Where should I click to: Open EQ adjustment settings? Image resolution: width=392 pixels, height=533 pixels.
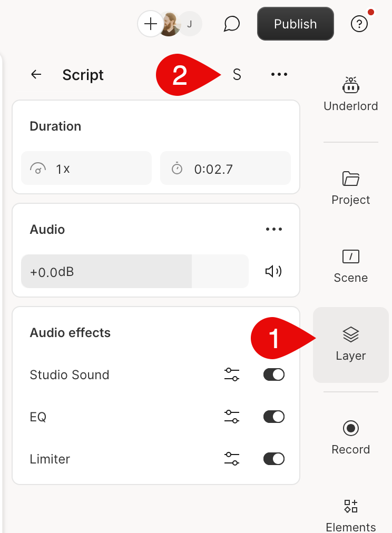tap(231, 417)
